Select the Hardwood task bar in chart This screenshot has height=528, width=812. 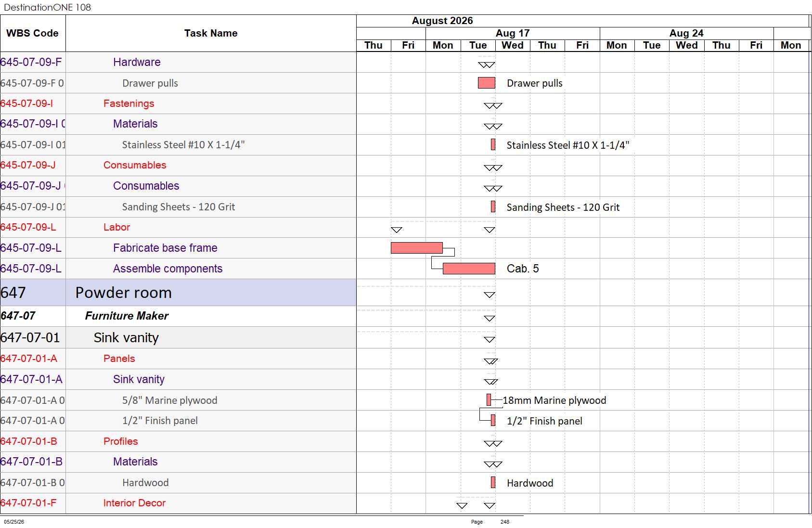(493, 482)
